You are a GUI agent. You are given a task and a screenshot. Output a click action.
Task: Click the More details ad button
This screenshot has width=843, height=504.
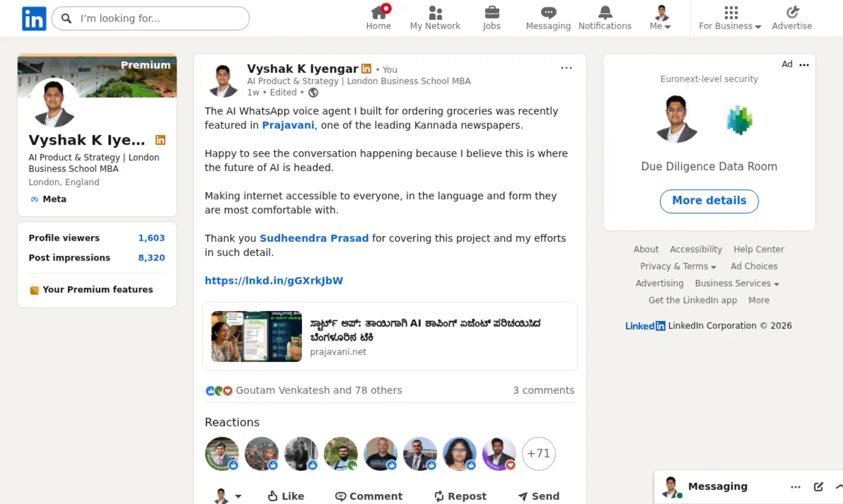click(x=709, y=201)
